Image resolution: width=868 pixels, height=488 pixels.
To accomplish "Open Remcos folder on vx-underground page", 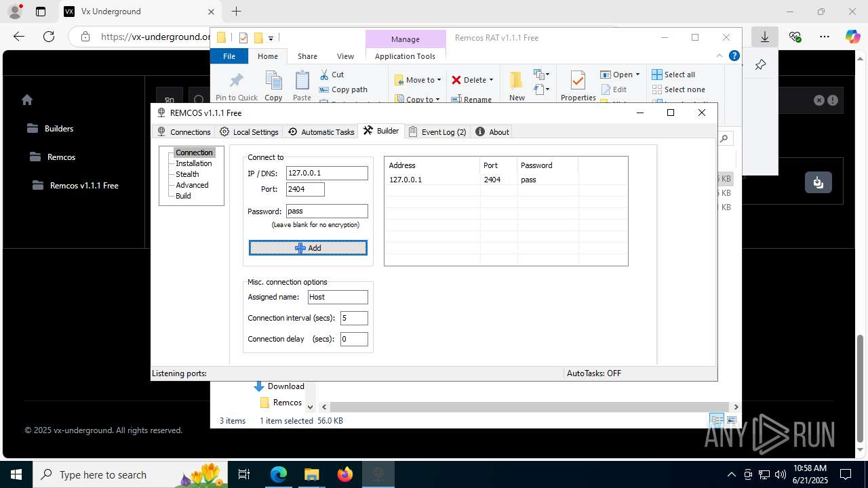I will click(52, 157).
